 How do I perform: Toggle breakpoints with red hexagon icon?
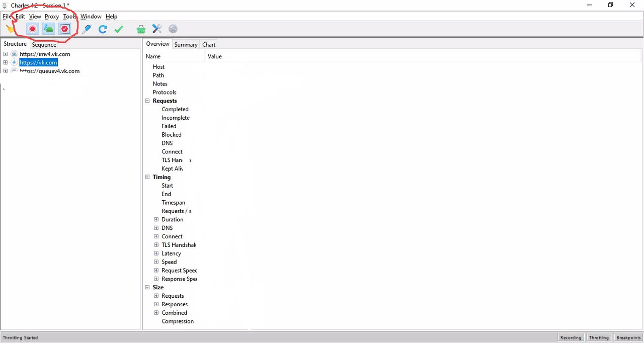pos(64,29)
